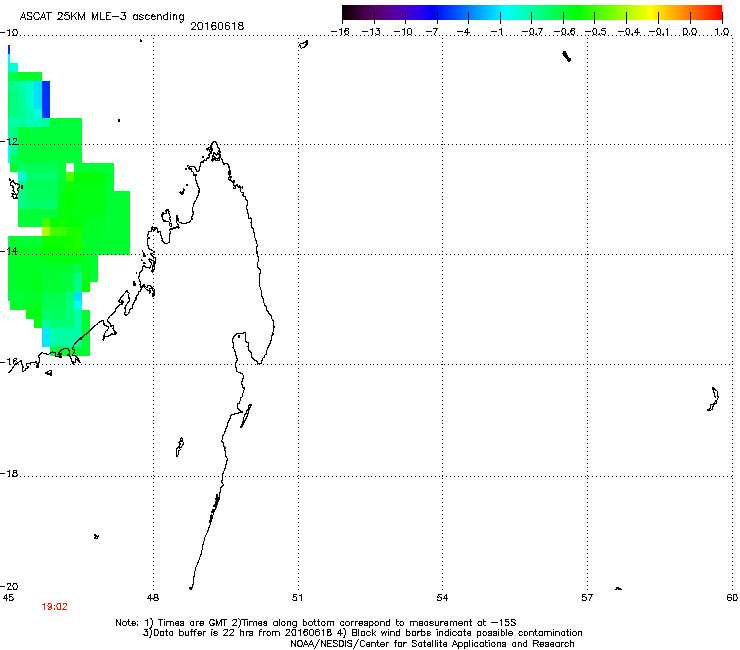Click the longitude label 60

[732, 598]
